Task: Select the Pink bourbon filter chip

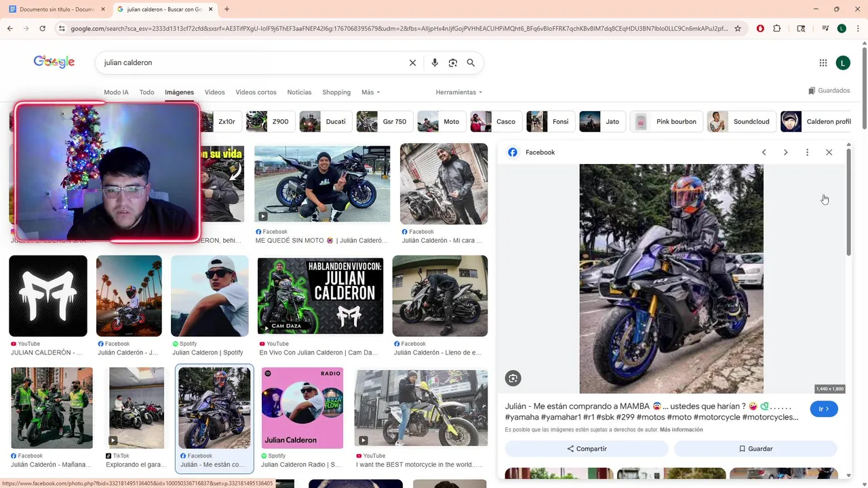Action: point(665,121)
